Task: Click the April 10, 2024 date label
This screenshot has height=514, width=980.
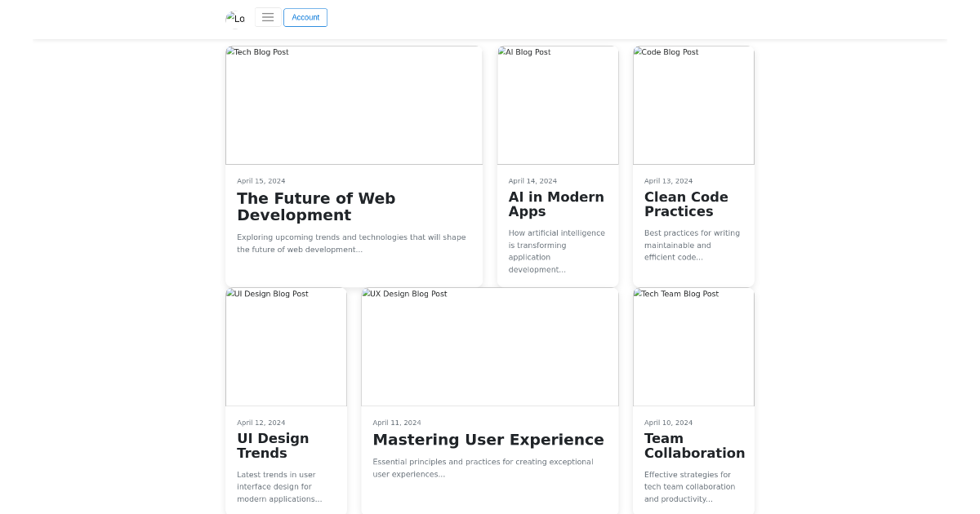Action: [668, 423]
